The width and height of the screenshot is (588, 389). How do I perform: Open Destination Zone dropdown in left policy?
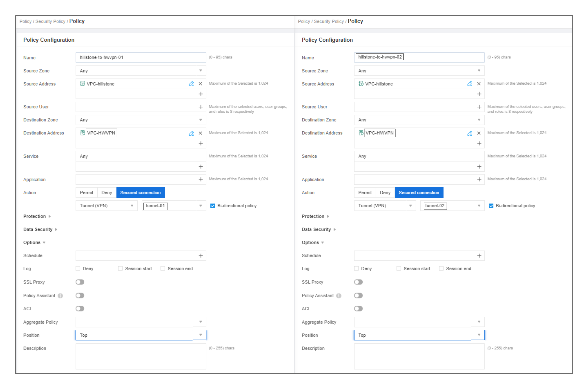(141, 120)
